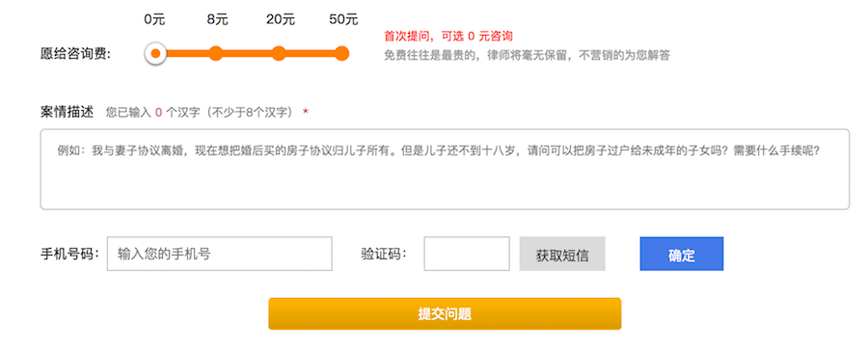Choose the 20元 point on fee slider

pos(279,54)
